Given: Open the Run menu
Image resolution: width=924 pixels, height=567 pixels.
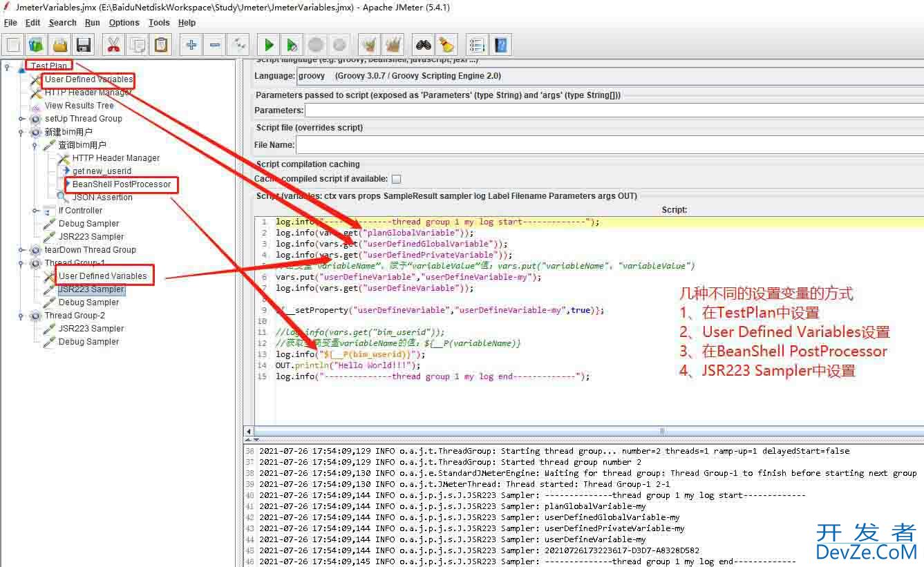Looking at the screenshot, I should (92, 23).
